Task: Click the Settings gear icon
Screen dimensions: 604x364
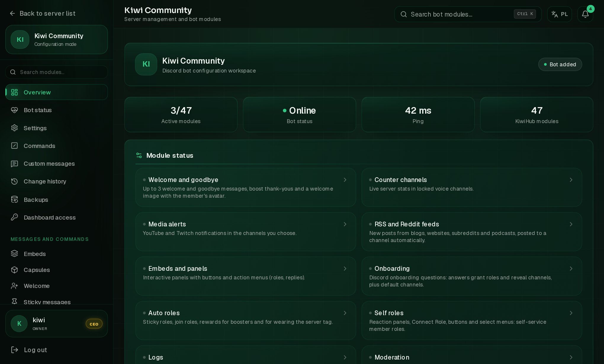Action: coord(14,128)
